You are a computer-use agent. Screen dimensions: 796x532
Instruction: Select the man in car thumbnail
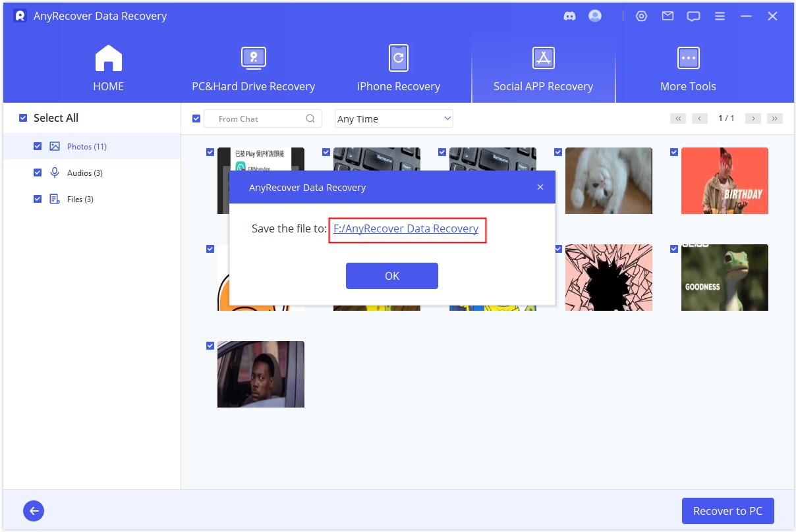(261, 374)
